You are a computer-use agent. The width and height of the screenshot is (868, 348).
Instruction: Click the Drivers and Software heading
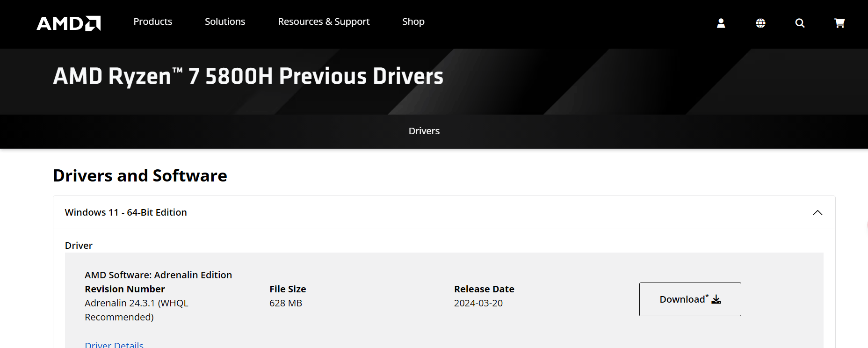pyautogui.click(x=140, y=176)
